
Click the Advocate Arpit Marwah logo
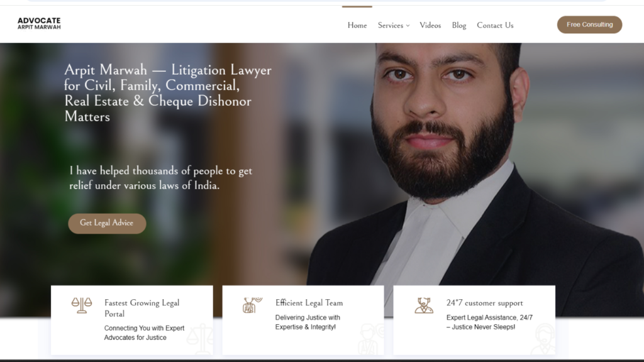click(x=39, y=23)
